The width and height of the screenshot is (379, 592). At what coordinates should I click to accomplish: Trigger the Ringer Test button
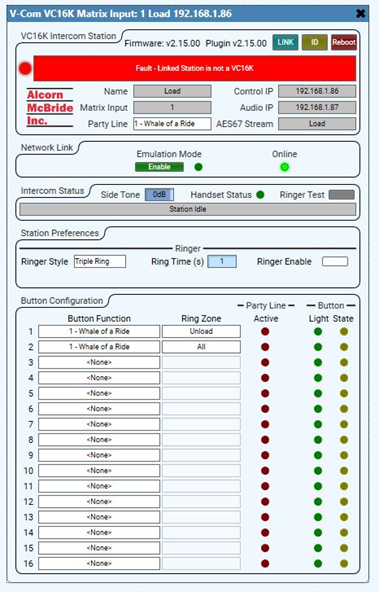[342, 195]
